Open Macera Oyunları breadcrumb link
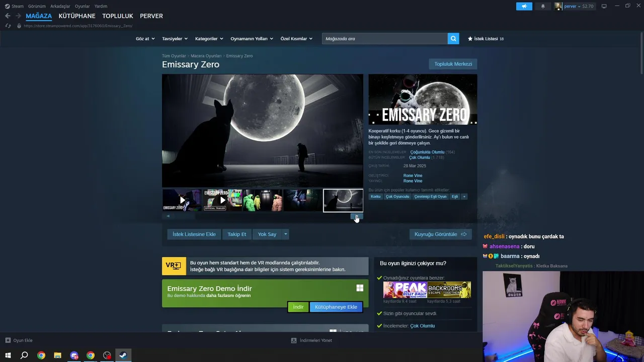Screen dimensions: 644x362 click(x=206, y=56)
